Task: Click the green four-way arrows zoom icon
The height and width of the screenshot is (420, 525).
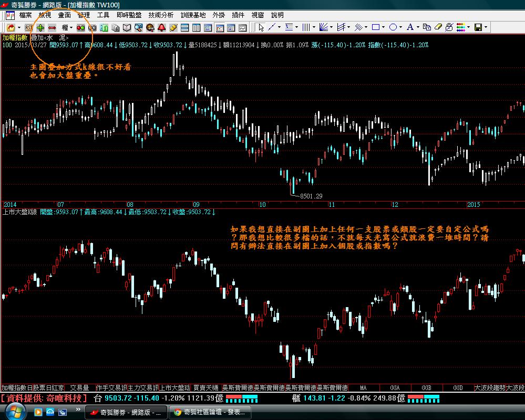Action: [40, 27]
